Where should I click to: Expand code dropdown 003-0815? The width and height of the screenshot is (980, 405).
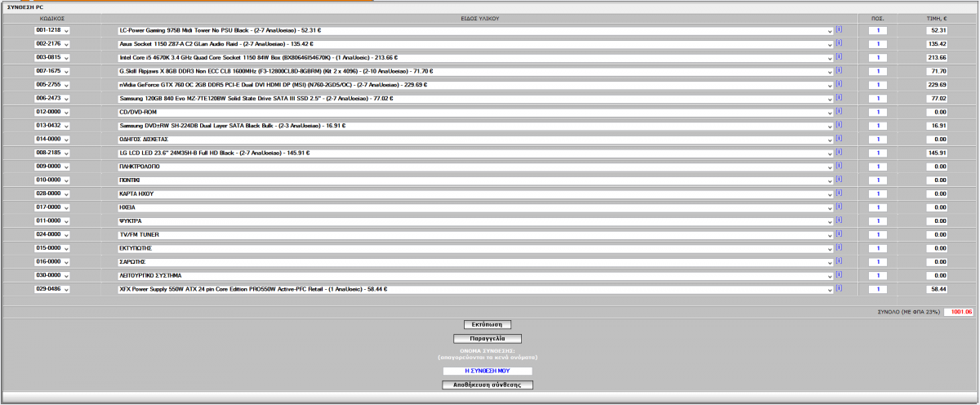click(x=52, y=58)
